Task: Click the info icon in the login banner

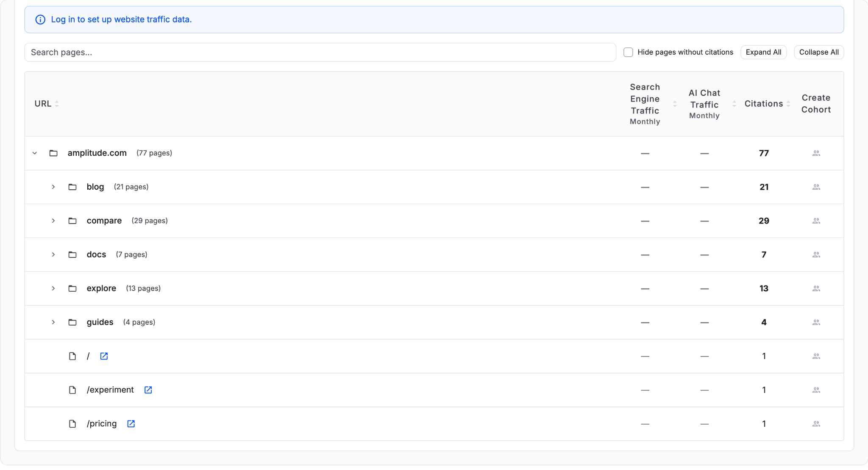Action: (40, 19)
